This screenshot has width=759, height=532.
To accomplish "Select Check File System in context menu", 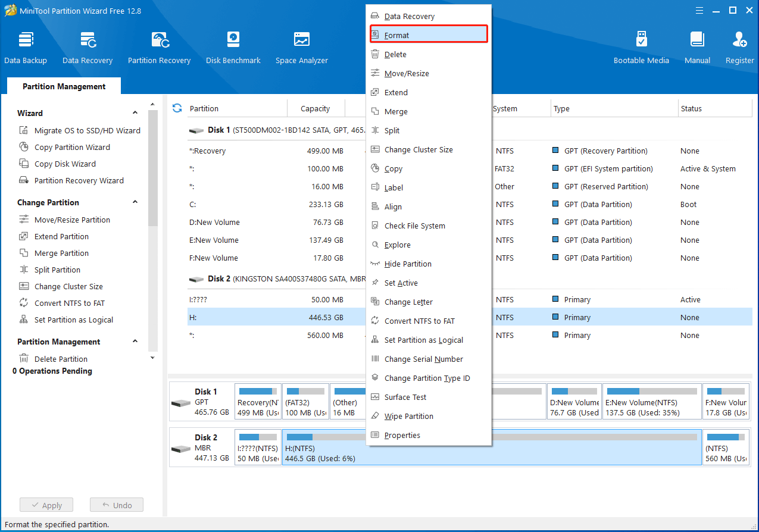I will pyautogui.click(x=429, y=226).
